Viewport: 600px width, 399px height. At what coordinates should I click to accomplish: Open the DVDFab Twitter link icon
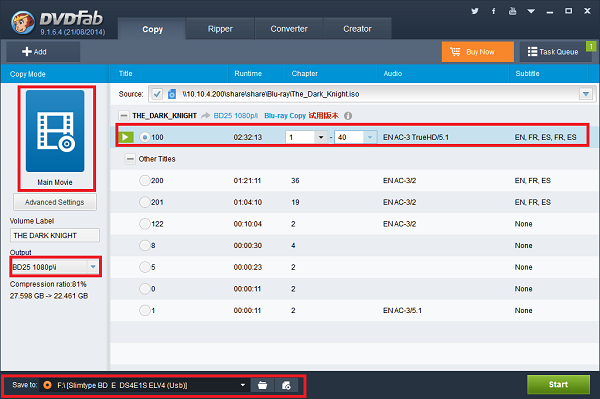click(x=475, y=11)
